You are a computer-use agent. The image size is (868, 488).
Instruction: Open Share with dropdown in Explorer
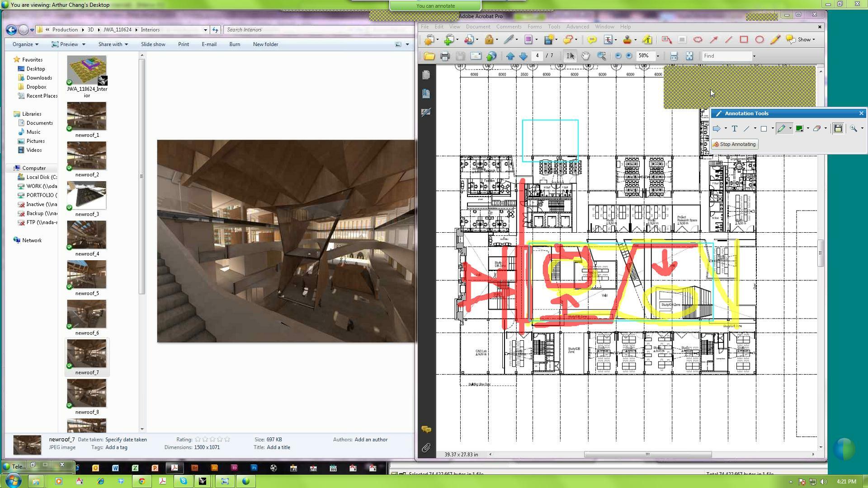(x=113, y=44)
